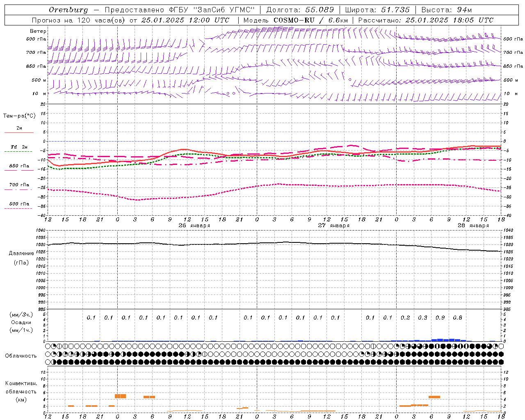Screen dimensions: 525x420
Task: Click the 'Давление' pressure panel label
Action: pos(21,253)
